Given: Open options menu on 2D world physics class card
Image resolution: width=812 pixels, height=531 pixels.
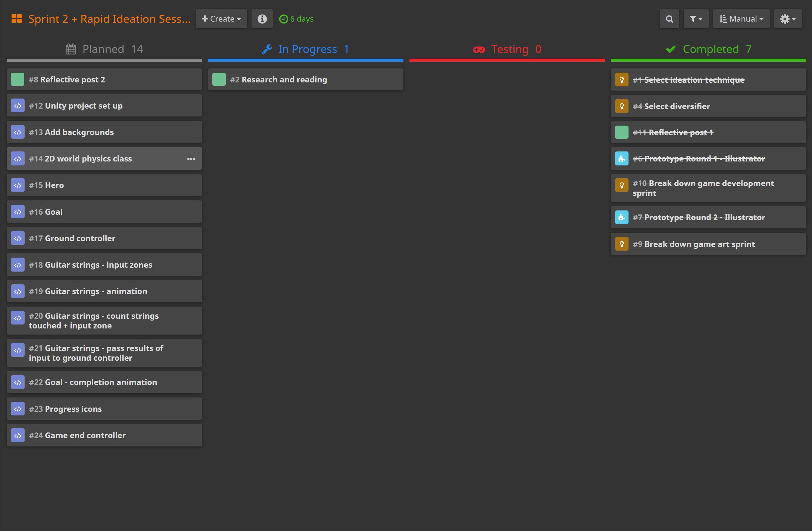Looking at the screenshot, I should click(191, 158).
